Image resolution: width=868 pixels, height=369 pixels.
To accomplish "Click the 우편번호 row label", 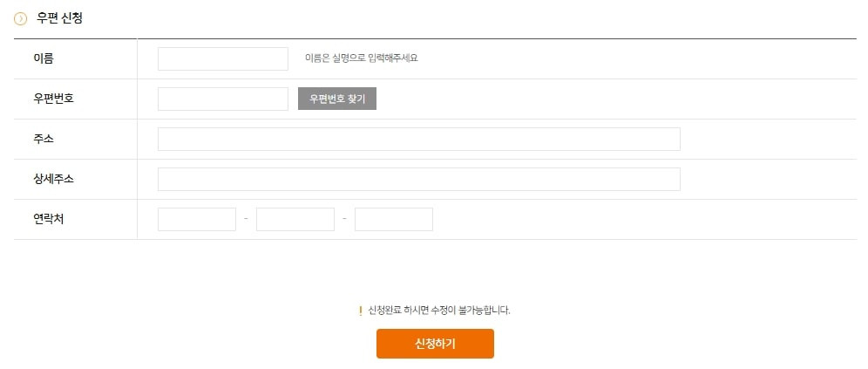I will [x=53, y=99].
